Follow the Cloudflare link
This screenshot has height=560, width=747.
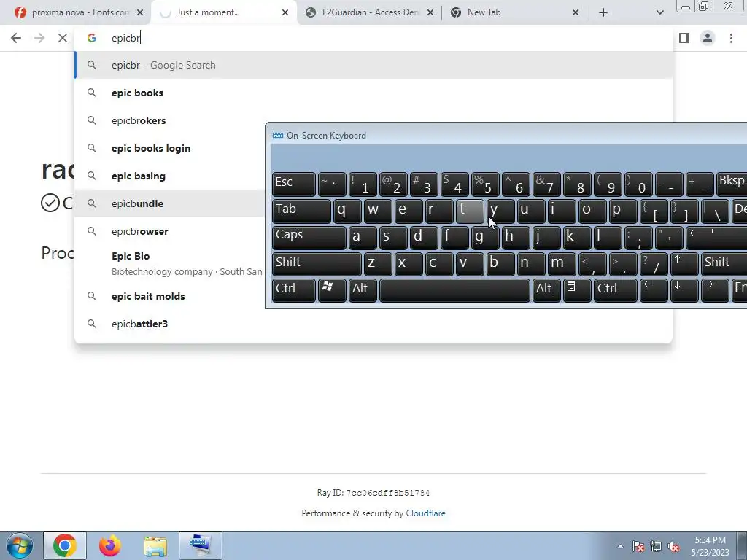tap(425, 513)
